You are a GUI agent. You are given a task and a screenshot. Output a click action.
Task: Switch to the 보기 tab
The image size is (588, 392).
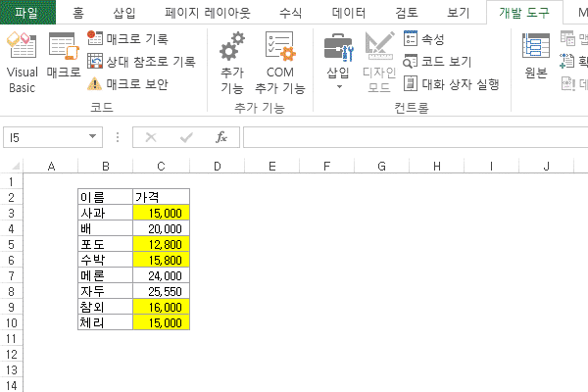(458, 13)
